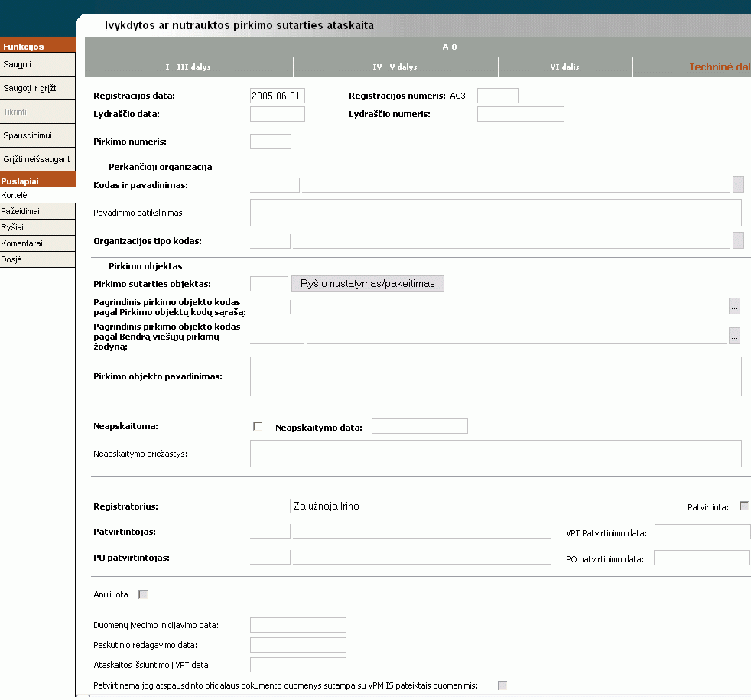Image resolution: width=751 pixels, height=700 pixels.
Task: Open lookup for Pirkimo objektų kodų sąrašą code
Action: coord(734,306)
